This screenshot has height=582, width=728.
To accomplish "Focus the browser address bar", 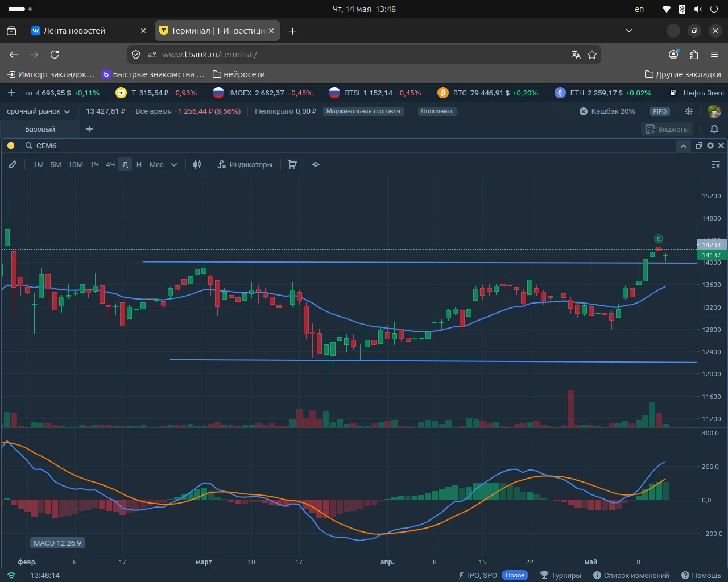I will [x=364, y=55].
